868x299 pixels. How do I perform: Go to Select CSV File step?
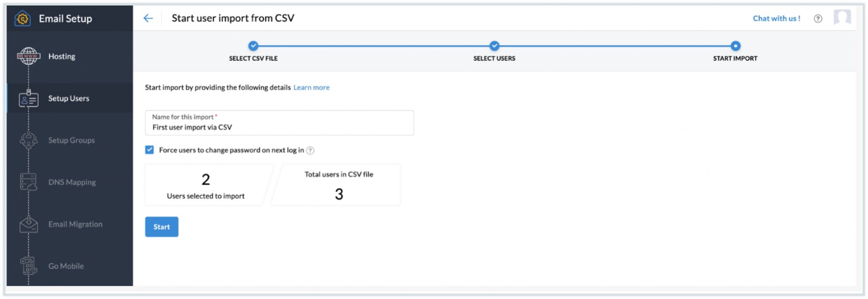coord(253,46)
